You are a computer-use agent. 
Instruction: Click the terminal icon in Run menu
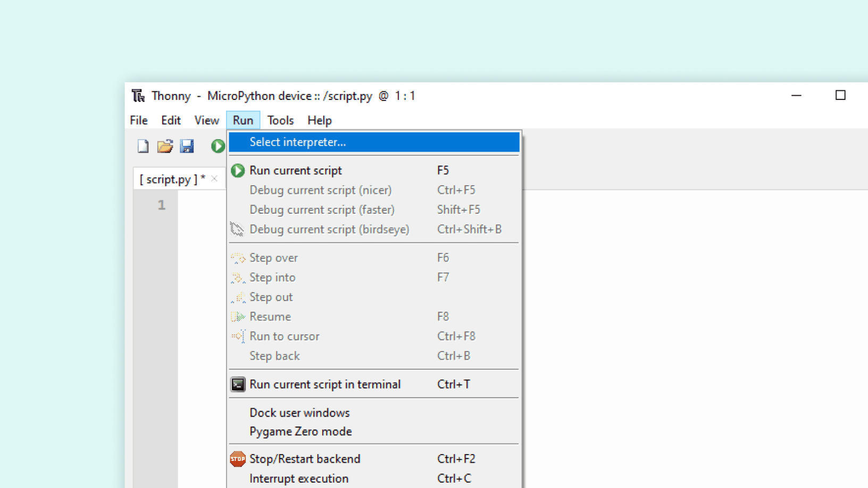(238, 384)
